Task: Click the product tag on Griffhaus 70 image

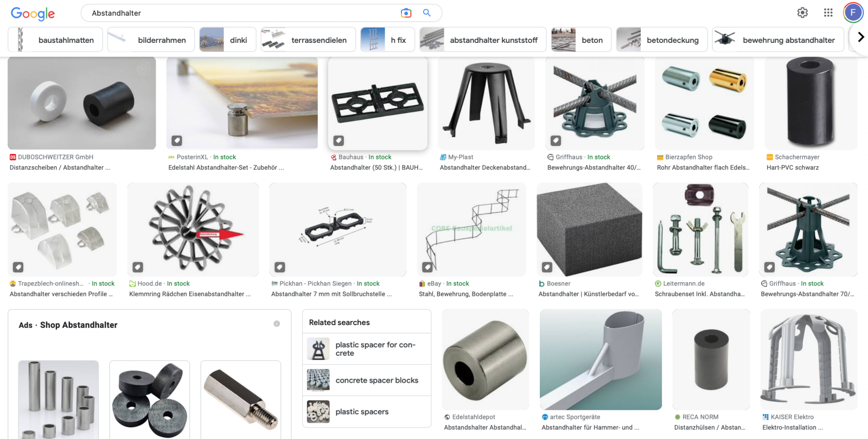Action: click(x=769, y=267)
